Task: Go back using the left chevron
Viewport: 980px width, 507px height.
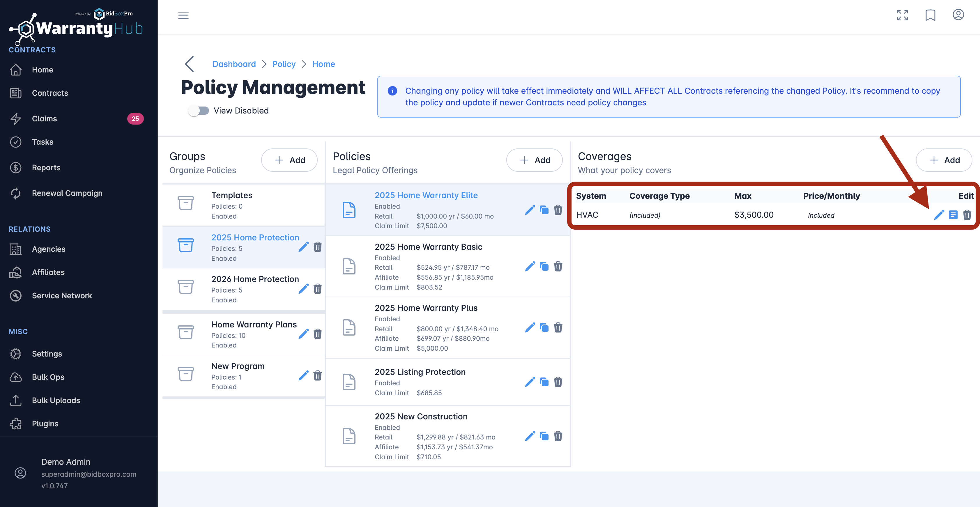Action: coord(190,64)
